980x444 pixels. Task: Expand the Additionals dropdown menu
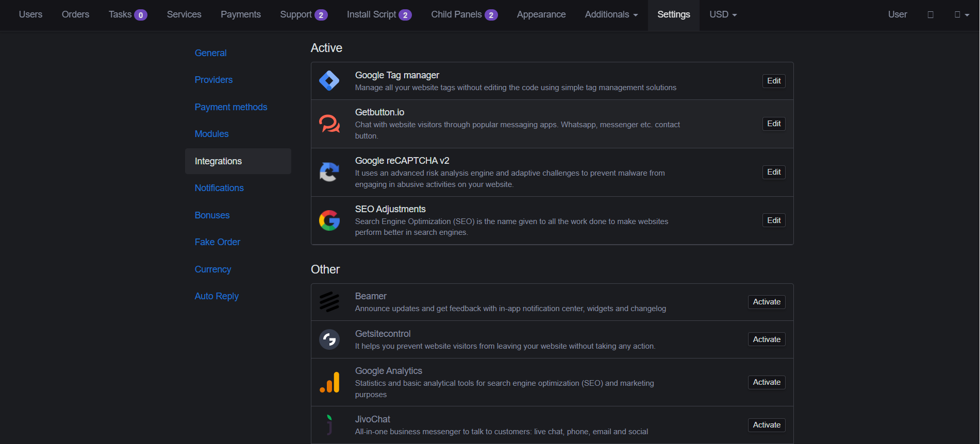[x=611, y=14]
